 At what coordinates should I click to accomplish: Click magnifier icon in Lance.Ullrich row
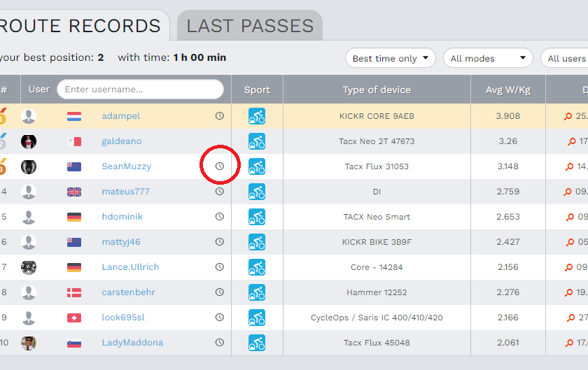568,267
